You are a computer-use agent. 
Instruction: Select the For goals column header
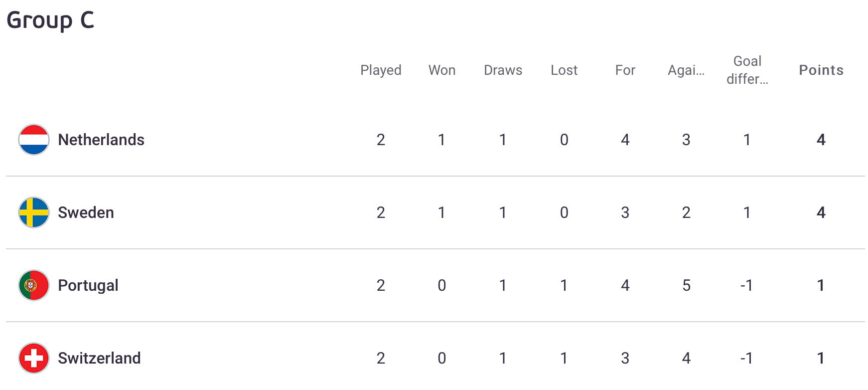[625, 70]
